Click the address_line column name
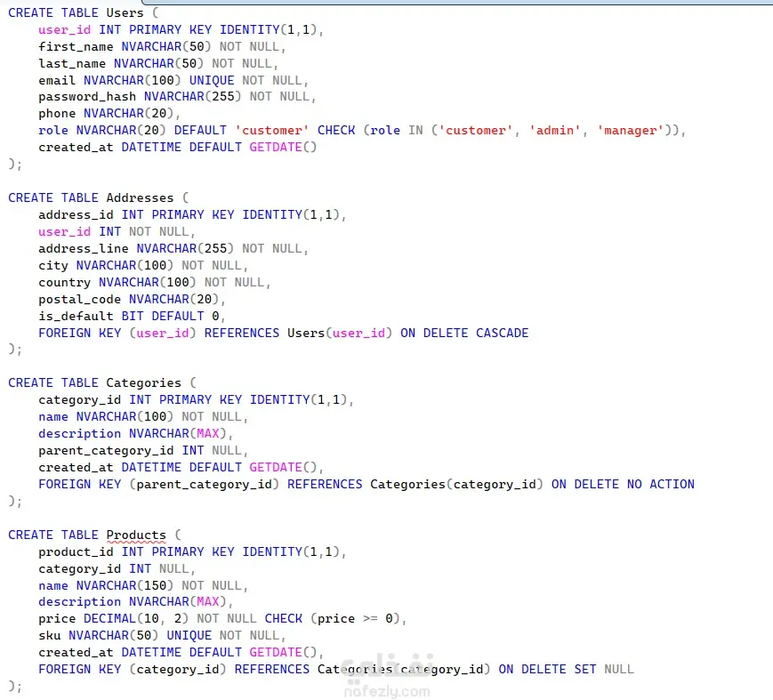The width and height of the screenshot is (773, 700). 84,249
